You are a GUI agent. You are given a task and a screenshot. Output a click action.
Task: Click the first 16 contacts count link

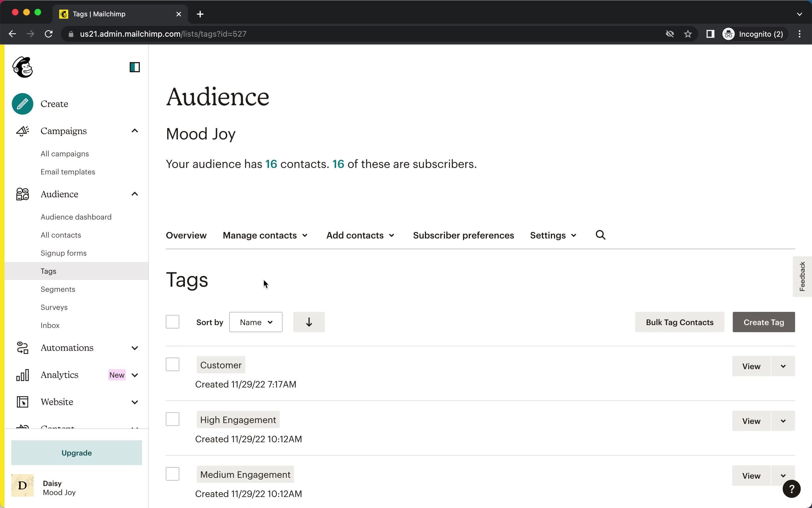(x=271, y=164)
